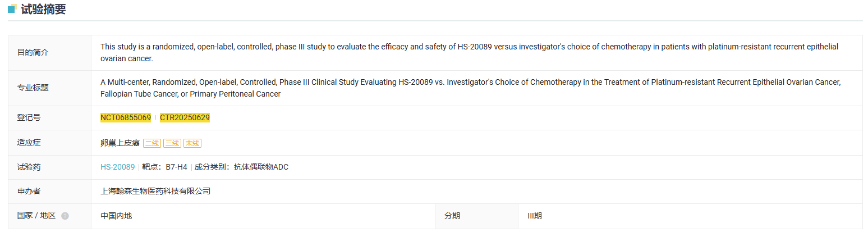Select the 末线 treatment line tag
868x232 pixels.
(x=192, y=143)
